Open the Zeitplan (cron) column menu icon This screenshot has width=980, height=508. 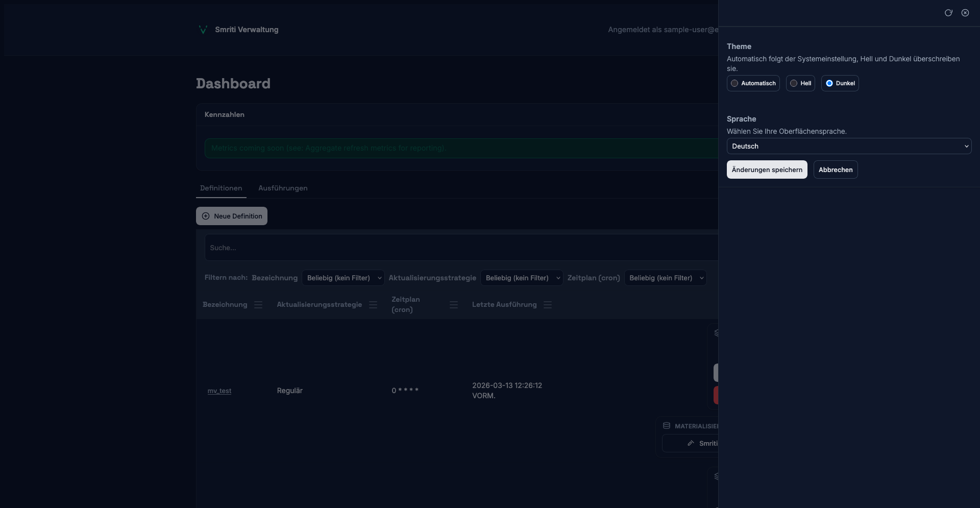coord(454,305)
